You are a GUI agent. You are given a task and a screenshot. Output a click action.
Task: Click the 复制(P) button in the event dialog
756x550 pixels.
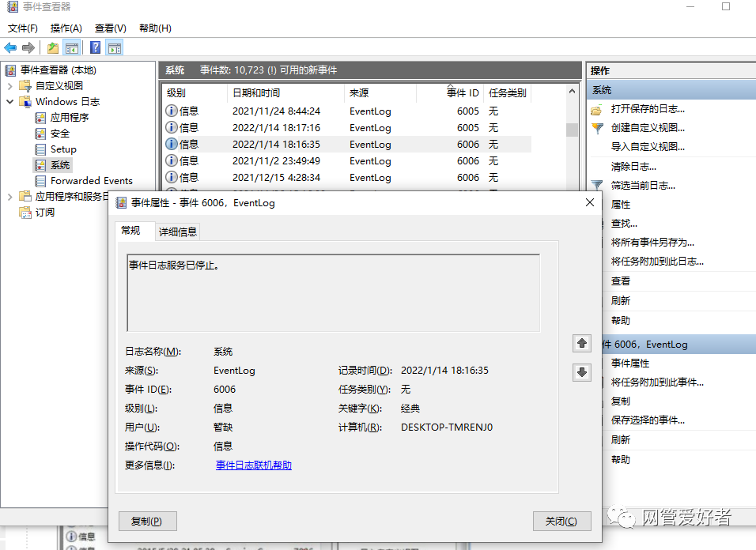click(147, 521)
